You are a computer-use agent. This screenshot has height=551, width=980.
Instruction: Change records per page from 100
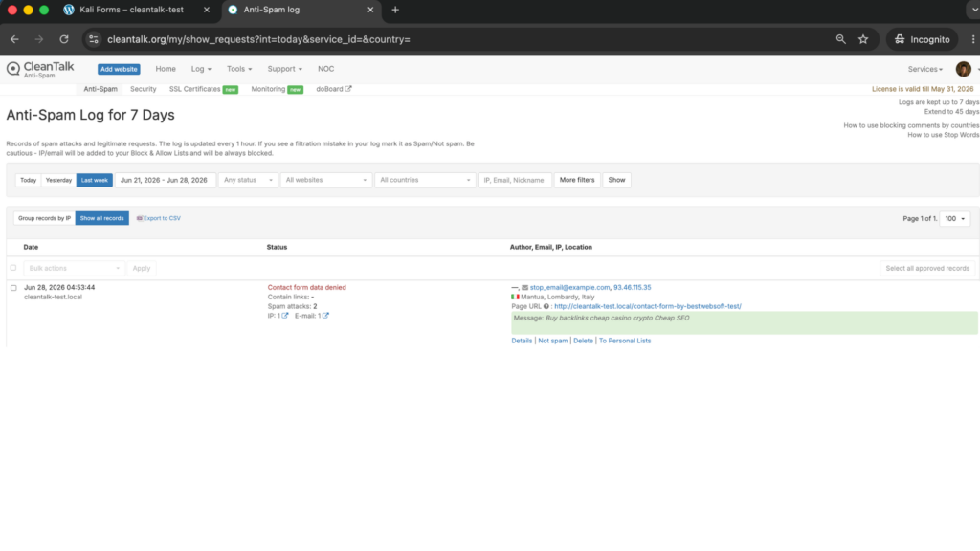click(954, 219)
